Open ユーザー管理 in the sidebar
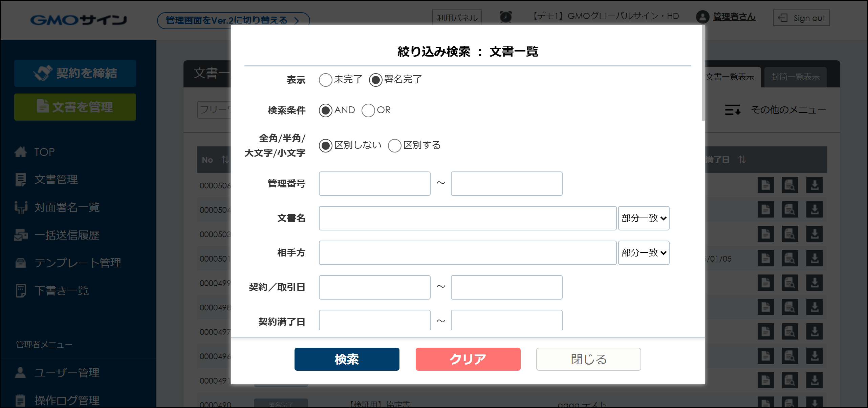The image size is (868, 408). [x=67, y=373]
